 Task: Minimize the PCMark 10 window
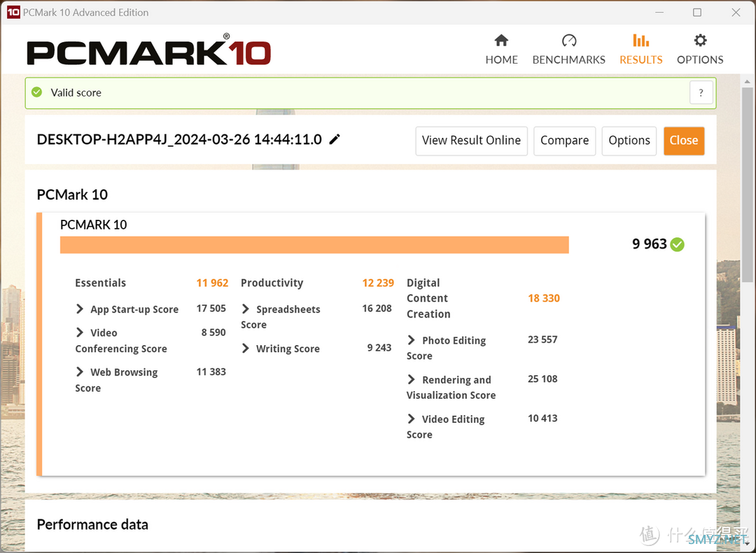tap(659, 13)
